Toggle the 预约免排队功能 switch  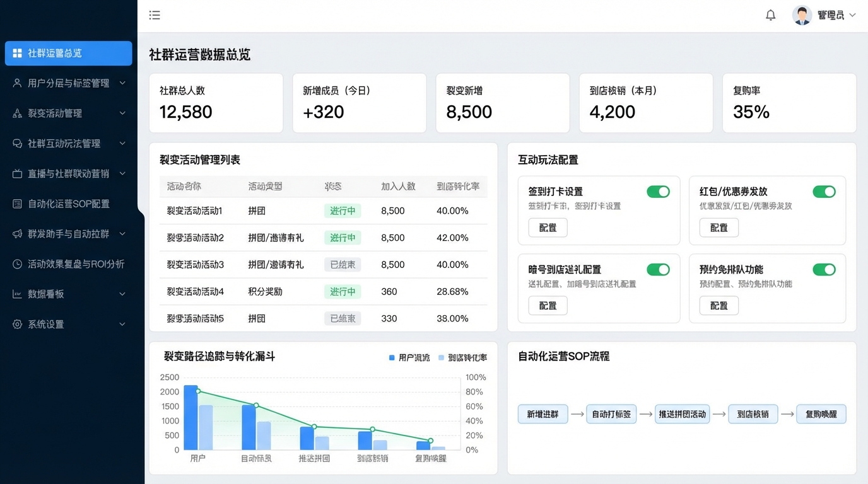coord(824,270)
